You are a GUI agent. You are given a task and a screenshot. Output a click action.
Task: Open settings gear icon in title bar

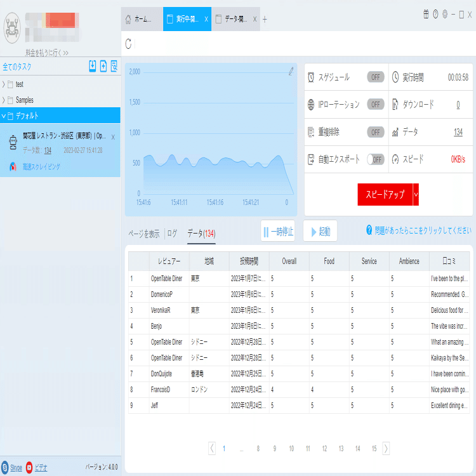(445, 14)
